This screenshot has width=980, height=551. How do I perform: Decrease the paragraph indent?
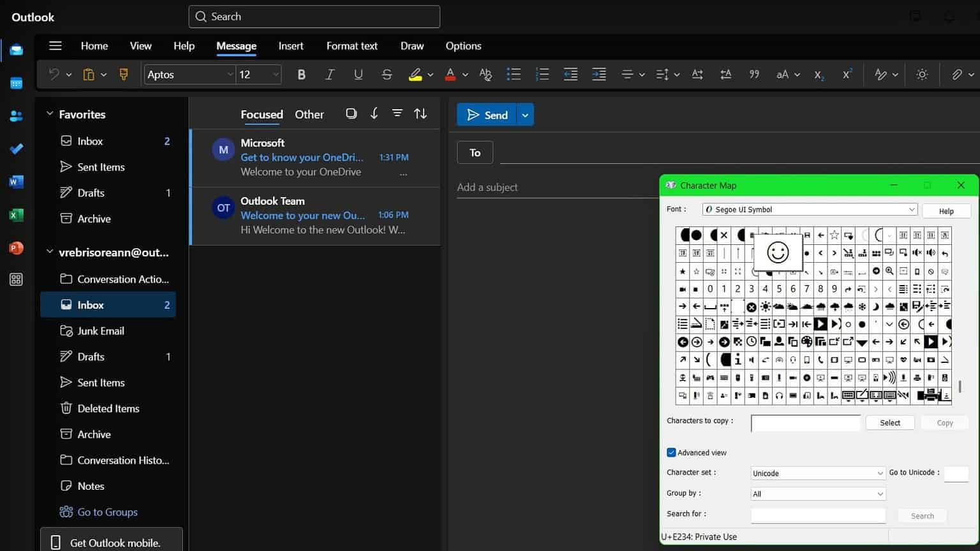pos(570,75)
